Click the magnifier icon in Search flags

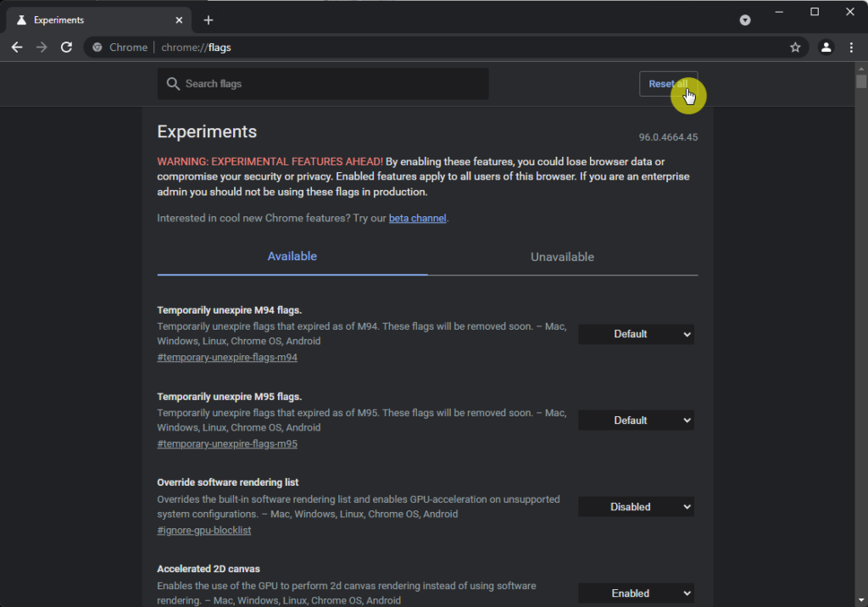click(x=173, y=84)
